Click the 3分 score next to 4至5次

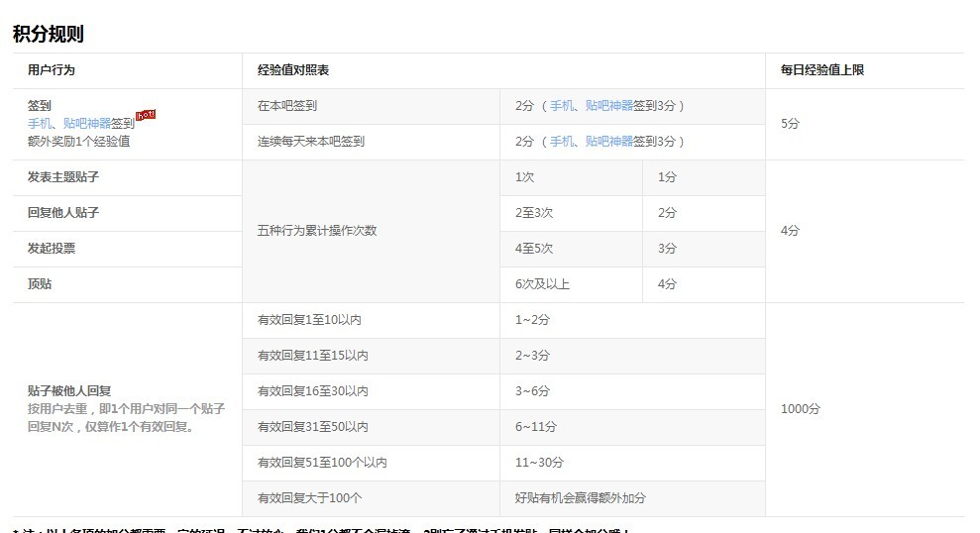pos(704,249)
